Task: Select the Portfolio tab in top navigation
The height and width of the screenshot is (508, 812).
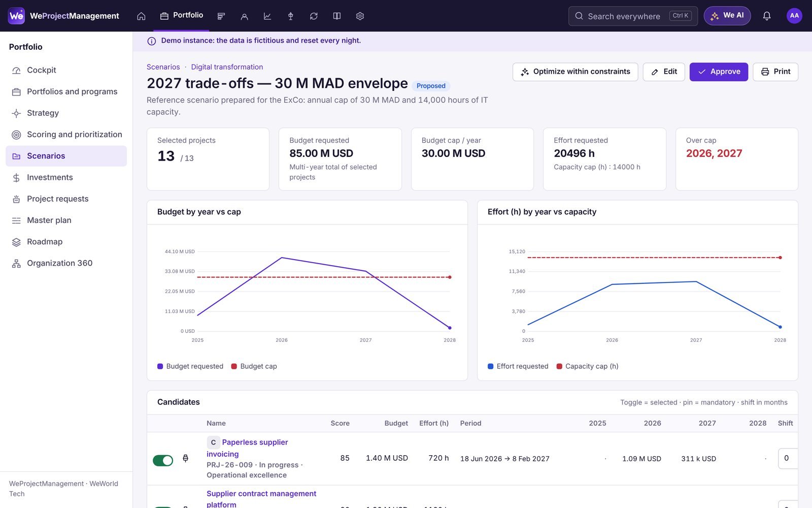Action: (182, 16)
